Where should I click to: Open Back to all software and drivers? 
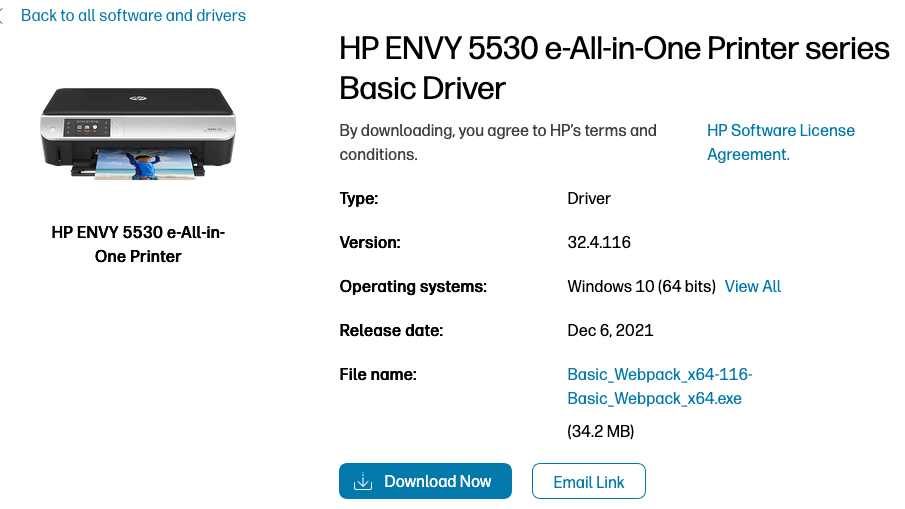click(x=133, y=16)
